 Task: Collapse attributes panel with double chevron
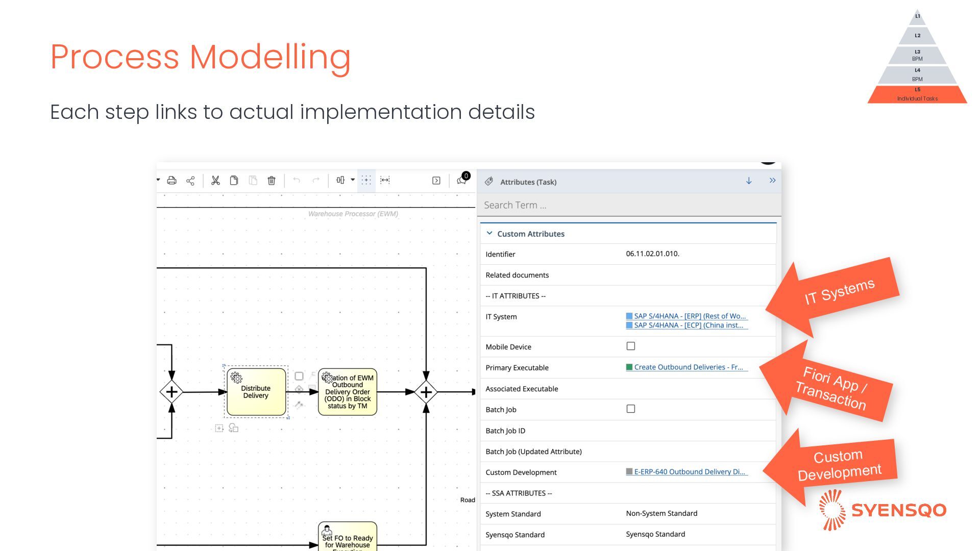pyautogui.click(x=772, y=181)
